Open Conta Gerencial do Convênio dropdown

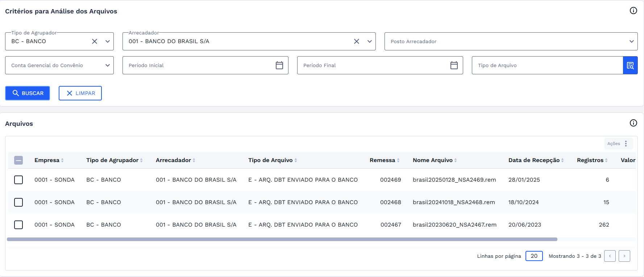107,65
